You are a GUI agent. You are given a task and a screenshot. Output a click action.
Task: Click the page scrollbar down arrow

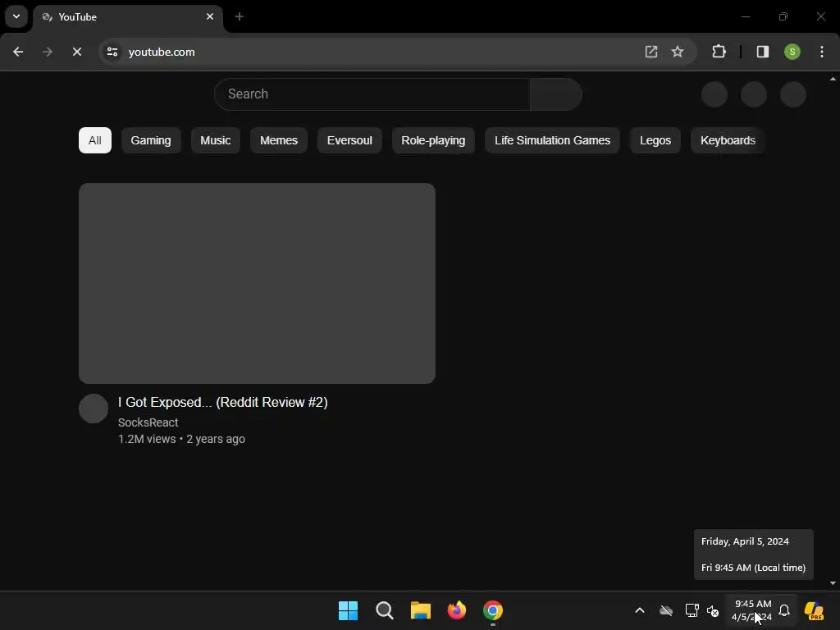pyautogui.click(x=833, y=583)
